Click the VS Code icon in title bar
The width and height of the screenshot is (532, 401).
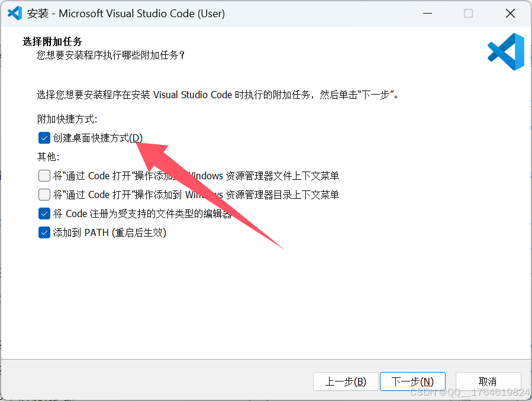point(15,14)
